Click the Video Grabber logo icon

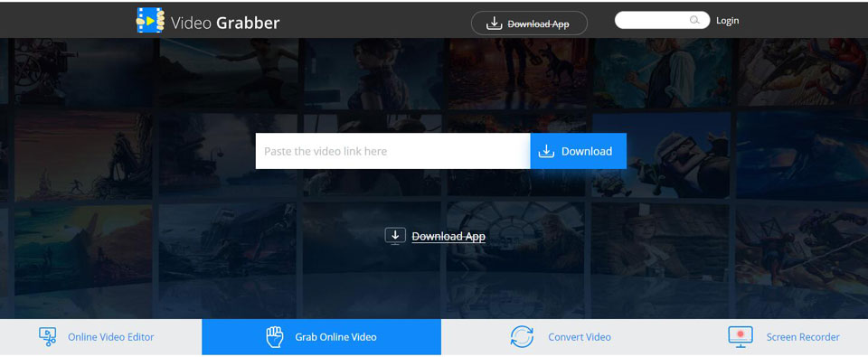click(x=151, y=20)
